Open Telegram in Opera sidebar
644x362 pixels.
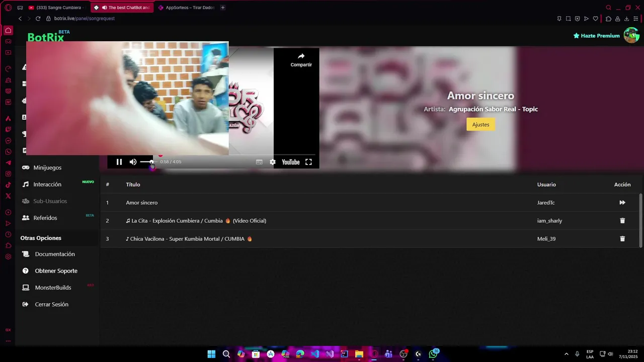pos(8,163)
